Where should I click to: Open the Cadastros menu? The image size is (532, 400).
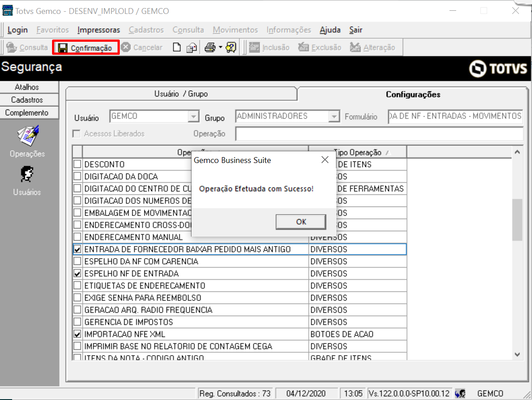pyautogui.click(x=146, y=30)
